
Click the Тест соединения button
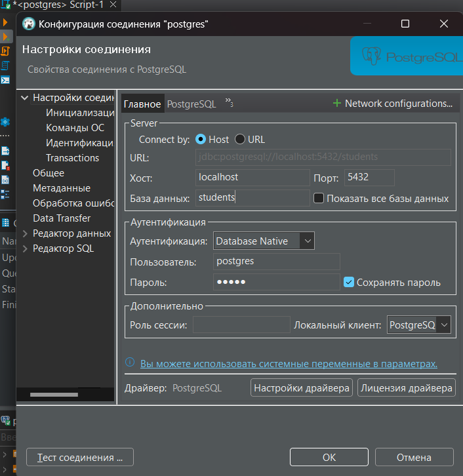click(x=80, y=457)
